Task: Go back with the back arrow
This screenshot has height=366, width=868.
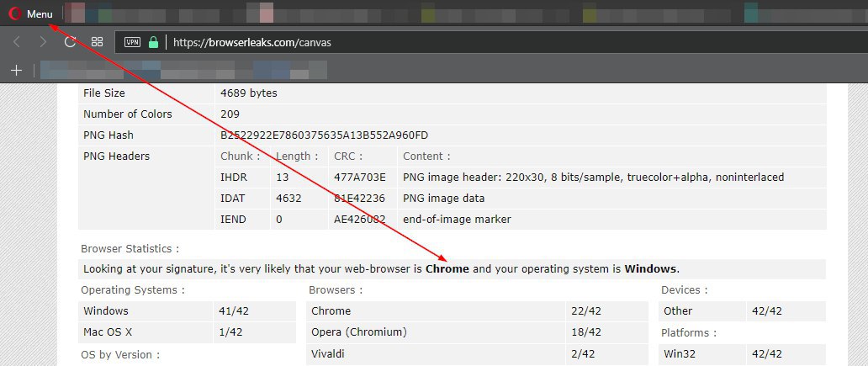Action: (x=17, y=42)
